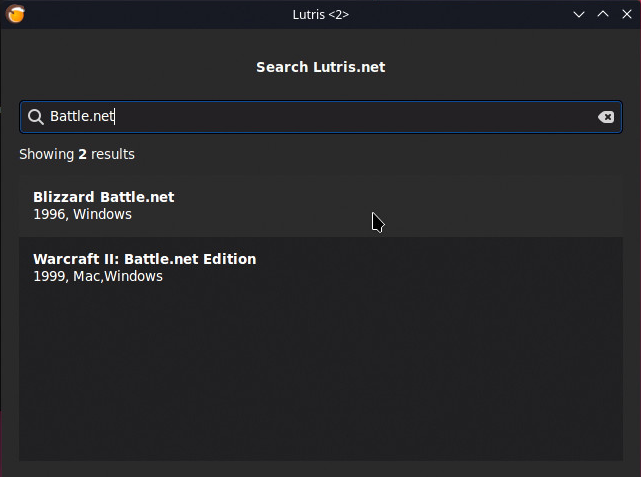Click the "1996, Windows" subtitle text
The width and height of the screenshot is (641, 477).
click(83, 214)
